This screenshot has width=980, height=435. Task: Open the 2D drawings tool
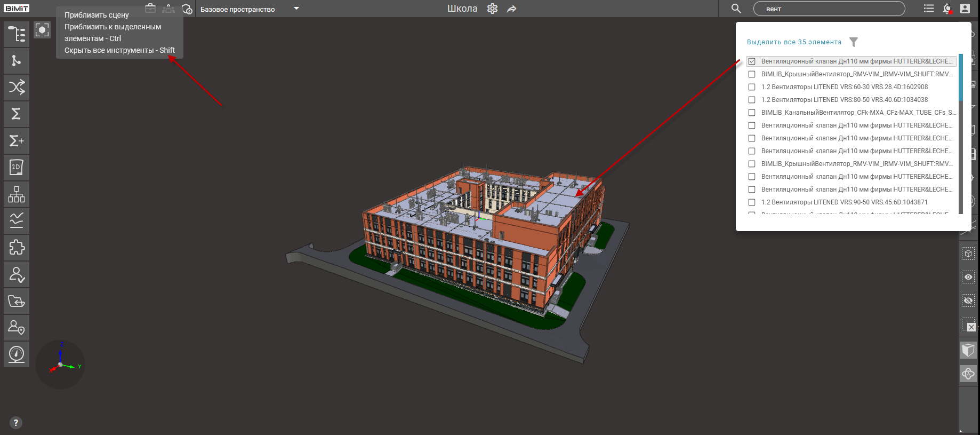pos(17,168)
